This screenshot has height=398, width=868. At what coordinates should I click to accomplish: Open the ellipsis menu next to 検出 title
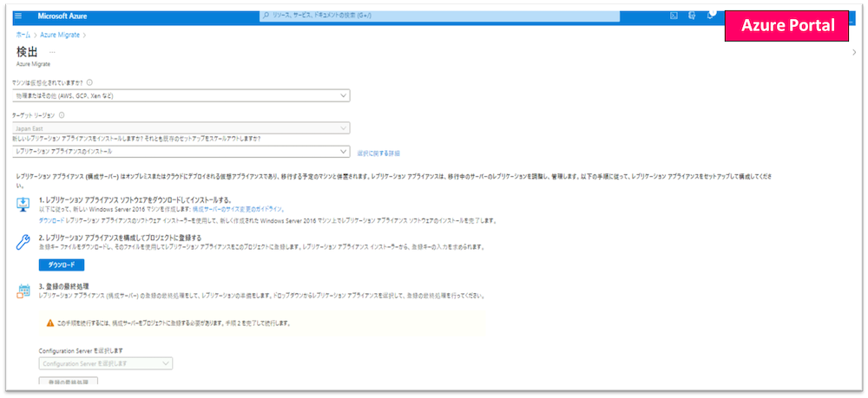pyautogui.click(x=53, y=52)
